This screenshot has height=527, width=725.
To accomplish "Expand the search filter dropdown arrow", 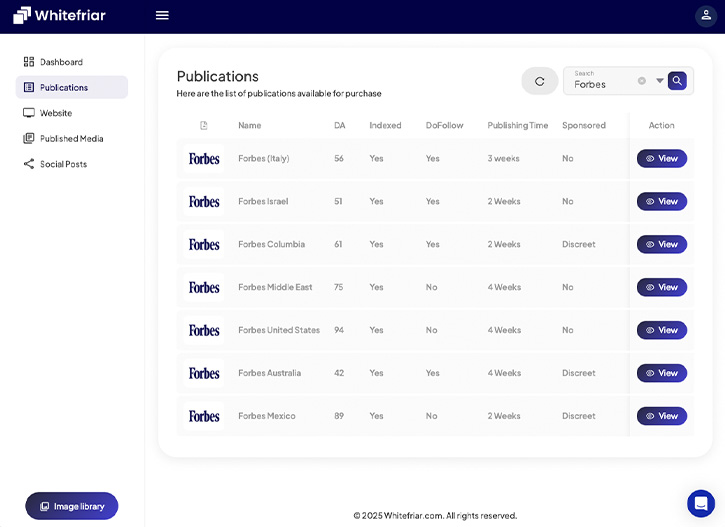I will pyautogui.click(x=660, y=81).
